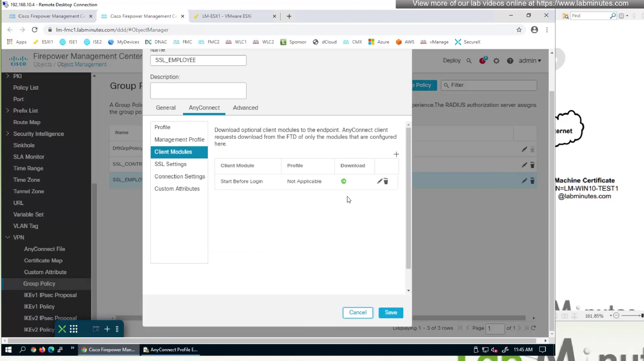The height and width of the screenshot is (361, 644).
Task: Toggle the Start Before Login download indicator
Action: pyautogui.click(x=343, y=181)
